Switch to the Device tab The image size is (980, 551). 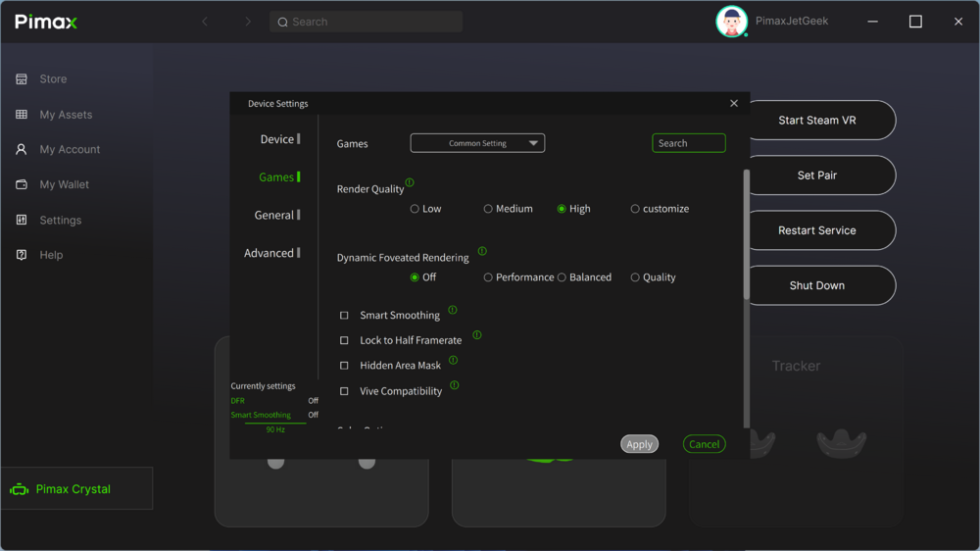tap(279, 139)
